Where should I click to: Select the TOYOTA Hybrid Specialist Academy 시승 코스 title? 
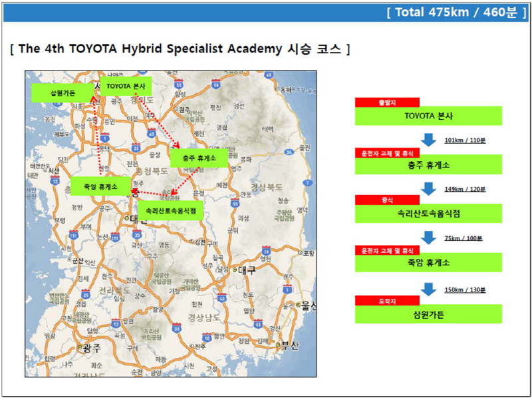pyautogui.click(x=180, y=49)
